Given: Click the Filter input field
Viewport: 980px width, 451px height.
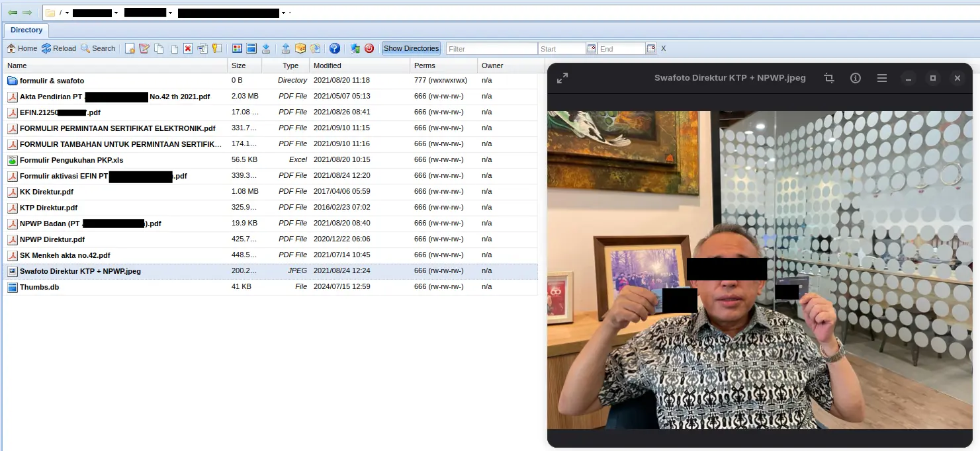Looking at the screenshot, I should coord(492,49).
